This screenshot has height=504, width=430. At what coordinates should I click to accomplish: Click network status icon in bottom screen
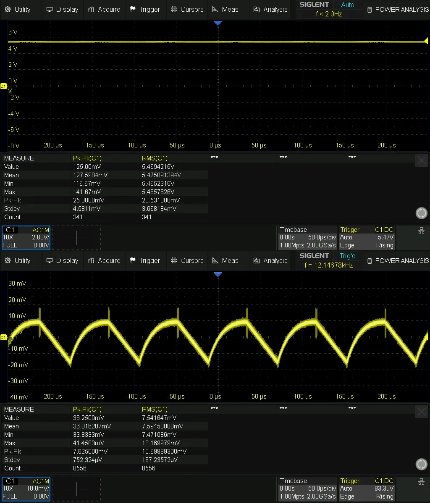pos(421,481)
